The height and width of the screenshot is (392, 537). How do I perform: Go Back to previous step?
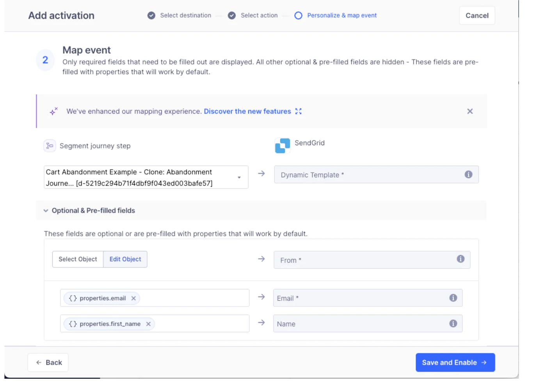(x=48, y=362)
